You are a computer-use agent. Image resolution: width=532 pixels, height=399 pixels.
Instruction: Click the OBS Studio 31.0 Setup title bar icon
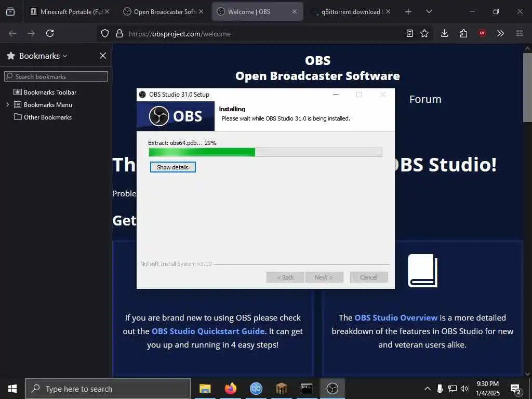coord(142,95)
